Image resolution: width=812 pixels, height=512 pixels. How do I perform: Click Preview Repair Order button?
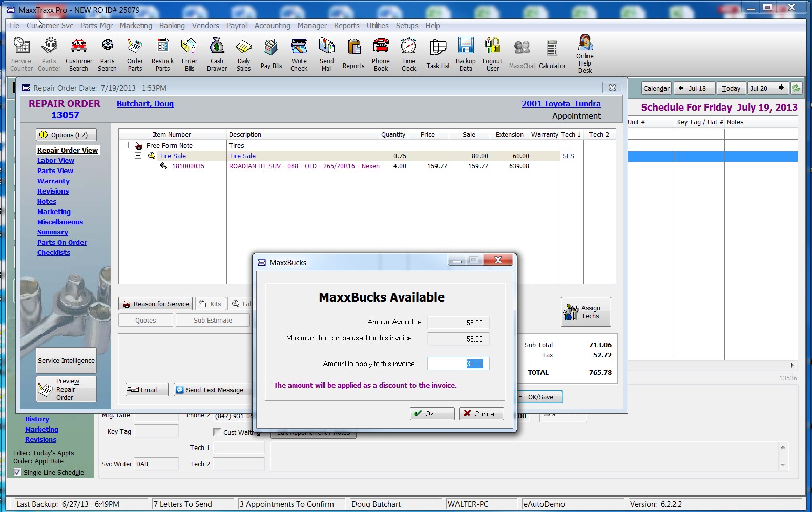(x=66, y=389)
